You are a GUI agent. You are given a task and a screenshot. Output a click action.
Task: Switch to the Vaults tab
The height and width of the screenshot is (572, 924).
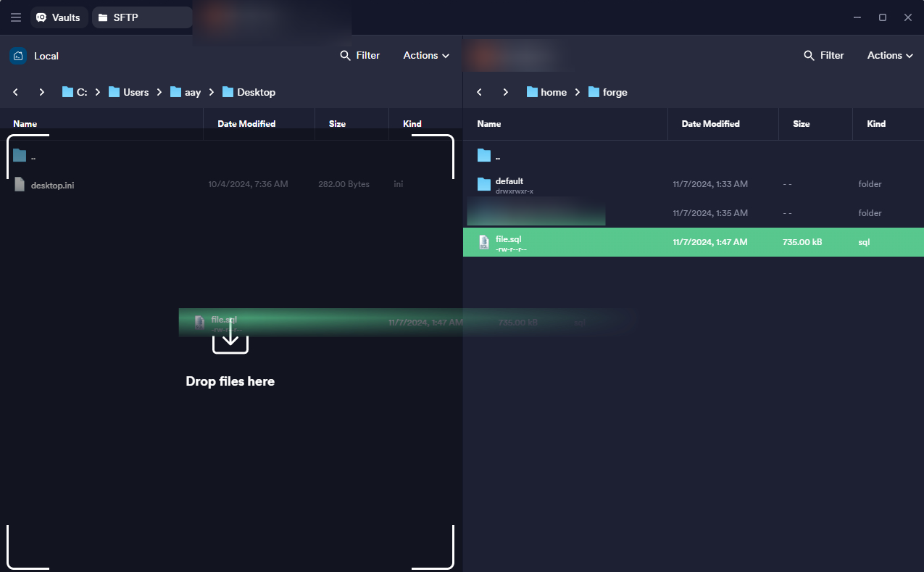[59, 17]
